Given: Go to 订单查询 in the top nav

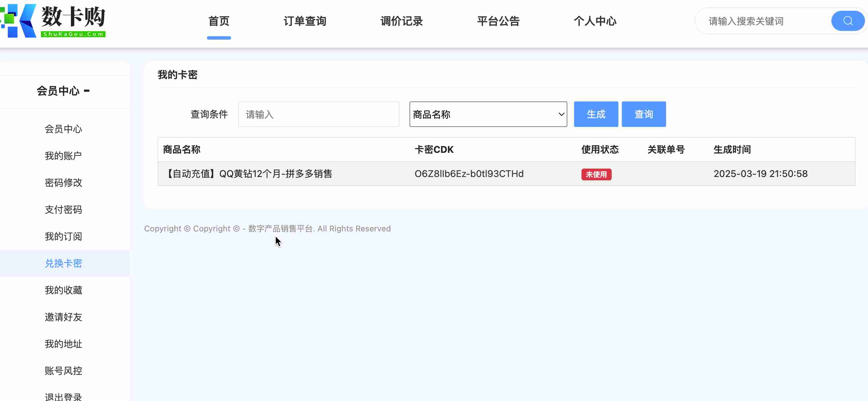Looking at the screenshot, I should 305,21.
